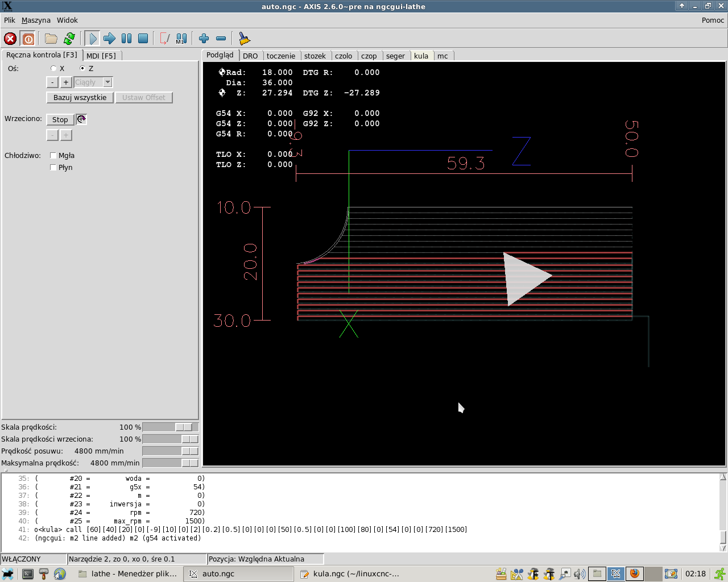Open the czolo tab
728x582 pixels.
click(344, 56)
